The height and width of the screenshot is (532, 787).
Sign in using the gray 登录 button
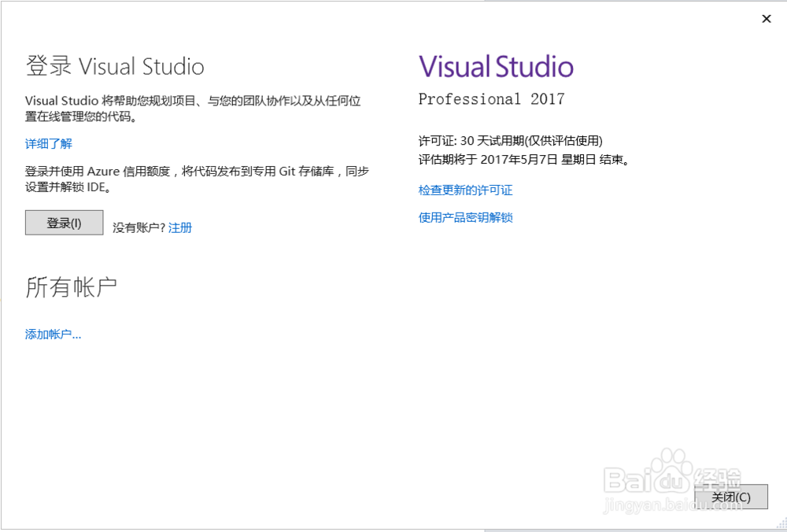[63, 222]
